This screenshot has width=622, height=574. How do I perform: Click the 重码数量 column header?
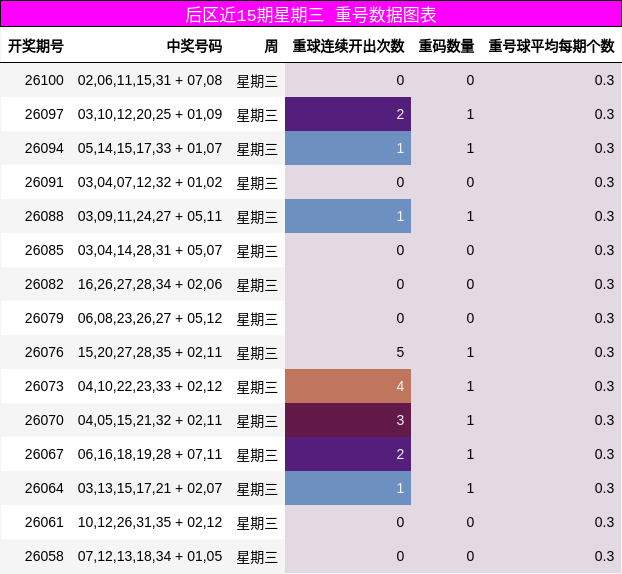[x=446, y=46]
